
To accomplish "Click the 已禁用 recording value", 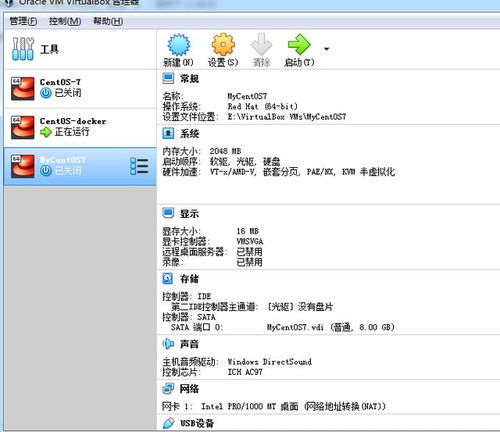I will (249, 262).
